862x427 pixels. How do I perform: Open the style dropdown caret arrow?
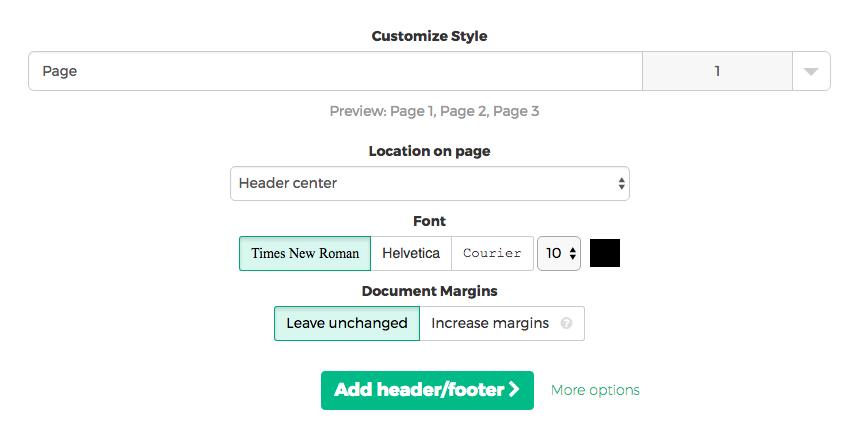click(x=811, y=72)
